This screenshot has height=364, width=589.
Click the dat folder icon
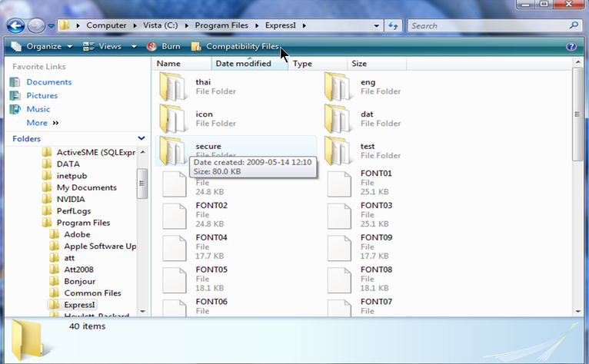(x=338, y=119)
